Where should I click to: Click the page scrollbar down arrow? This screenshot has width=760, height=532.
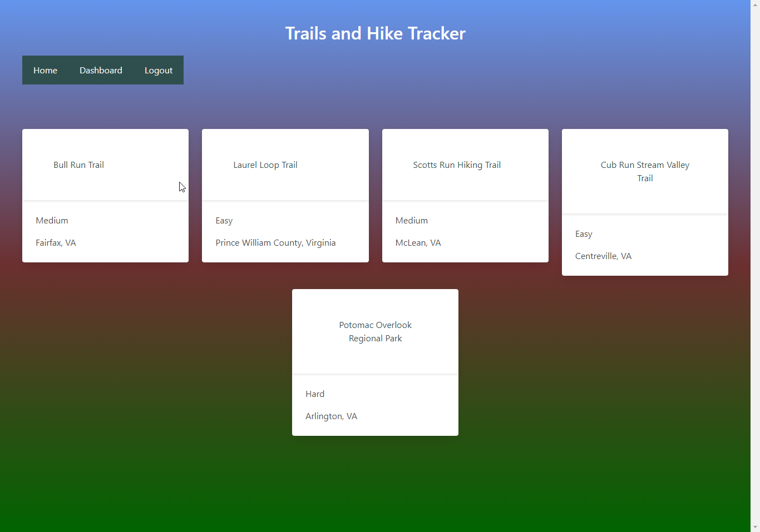755,527
